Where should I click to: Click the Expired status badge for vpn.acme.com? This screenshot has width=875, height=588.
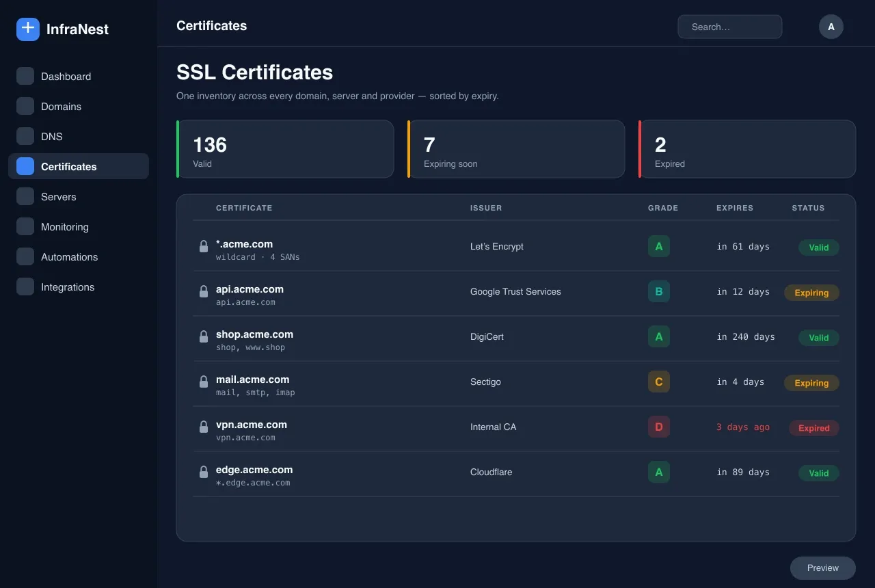tap(814, 428)
